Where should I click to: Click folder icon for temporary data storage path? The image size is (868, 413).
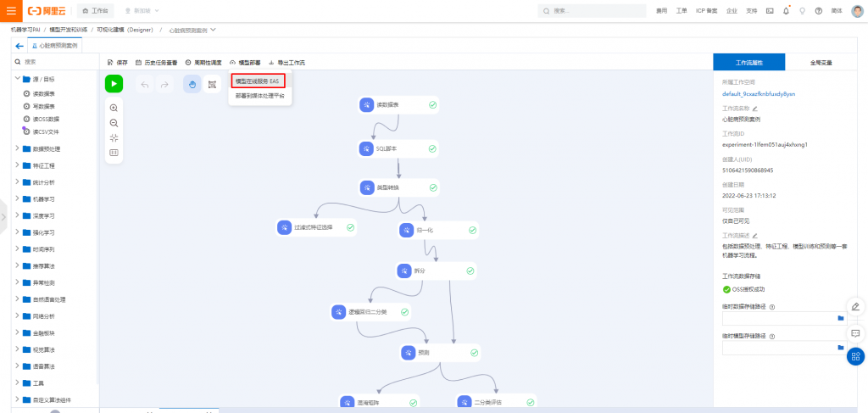pyautogui.click(x=840, y=318)
